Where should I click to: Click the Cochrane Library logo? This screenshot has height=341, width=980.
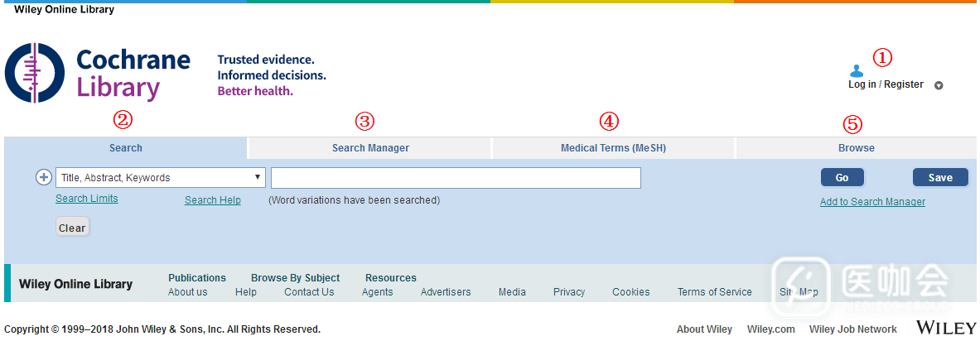[98, 73]
